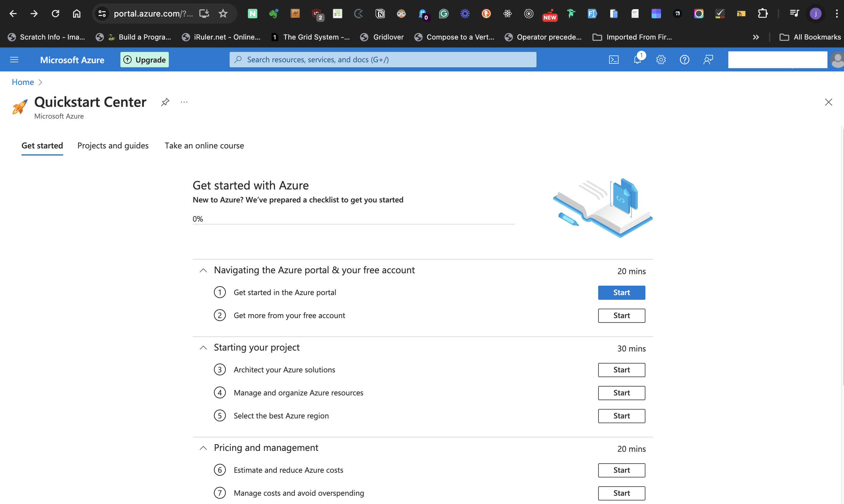This screenshot has width=844, height=504.
Task: Open the Grammarly extension
Action: [444, 14]
